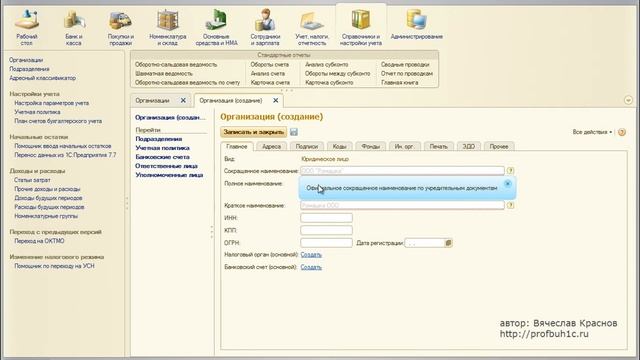Open the Банк и касса section

[74, 27]
